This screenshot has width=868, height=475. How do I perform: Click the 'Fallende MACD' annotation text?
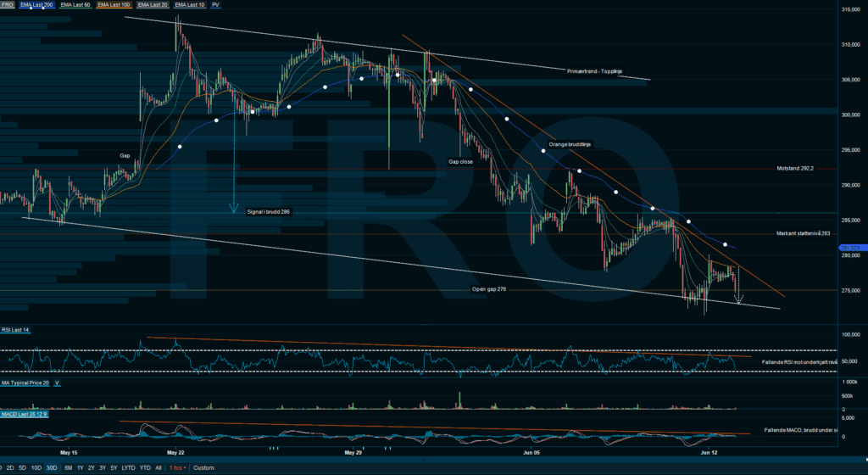coord(800,430)
